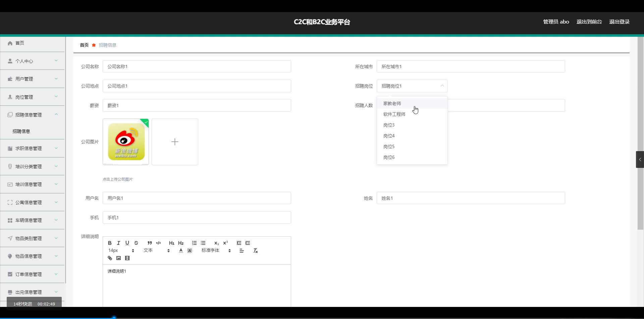Insert a hyperlink using the link icon
Screen dimensions: 644x319
point(110,258)
